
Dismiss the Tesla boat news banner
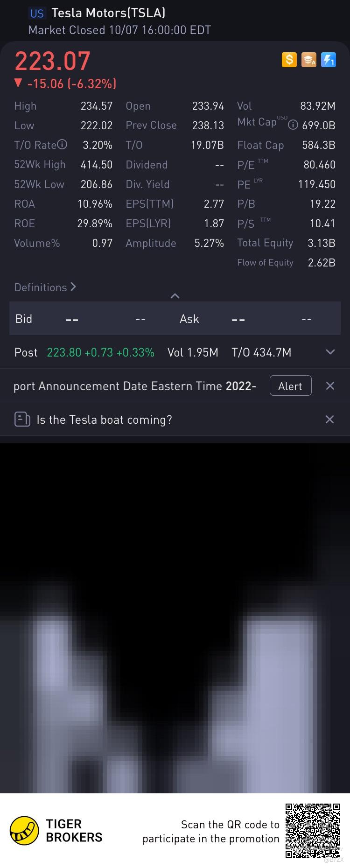pos(329,420)
